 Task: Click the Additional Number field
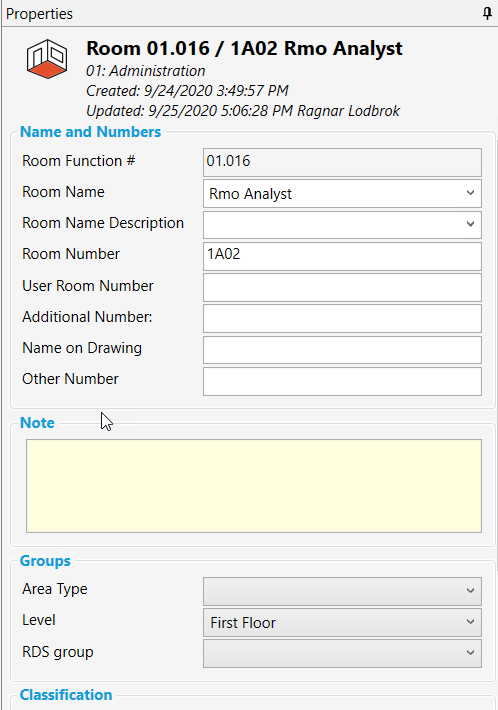[342, 319]
